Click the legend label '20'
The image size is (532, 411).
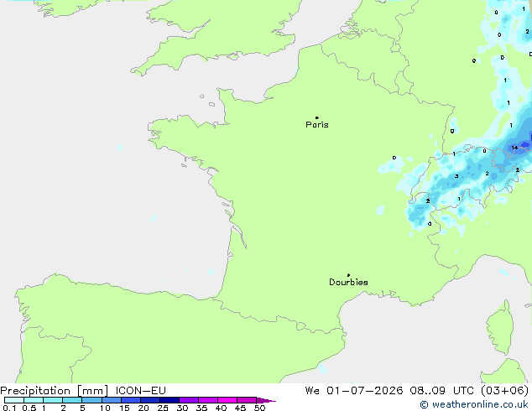click(143, 408)
